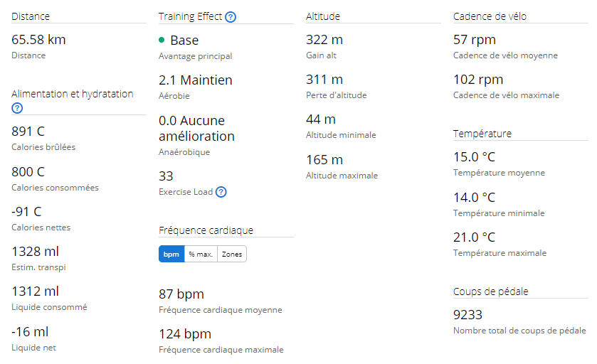This screenshot has width=597, height=364.
Task: Click the Training Effect heading
Action: pos(190,17)
